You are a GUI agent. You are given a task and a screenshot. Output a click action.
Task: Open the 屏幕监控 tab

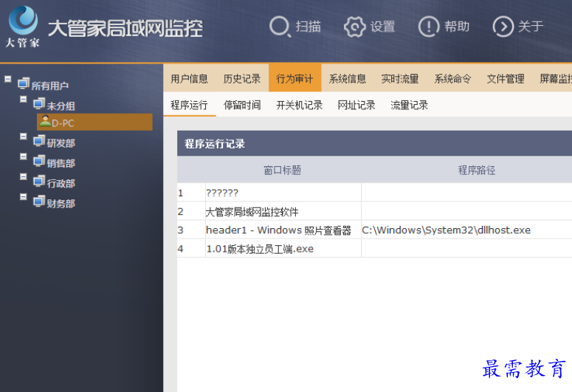point(556,78)
